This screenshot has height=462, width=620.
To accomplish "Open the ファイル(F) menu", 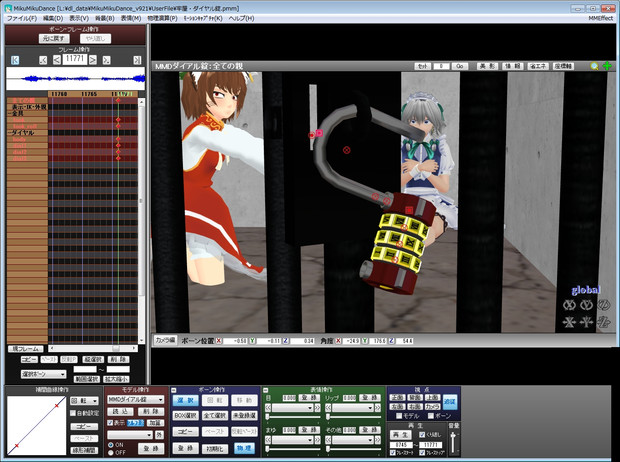I will pyautogui.click(x=22, y=18).
